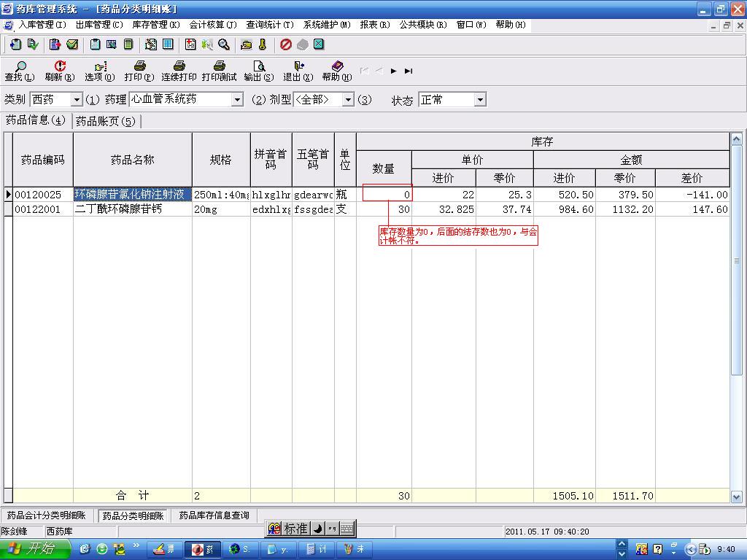
Task: Open the 剂型 <全部> dropdown
Action: click(x=348, y=99)
